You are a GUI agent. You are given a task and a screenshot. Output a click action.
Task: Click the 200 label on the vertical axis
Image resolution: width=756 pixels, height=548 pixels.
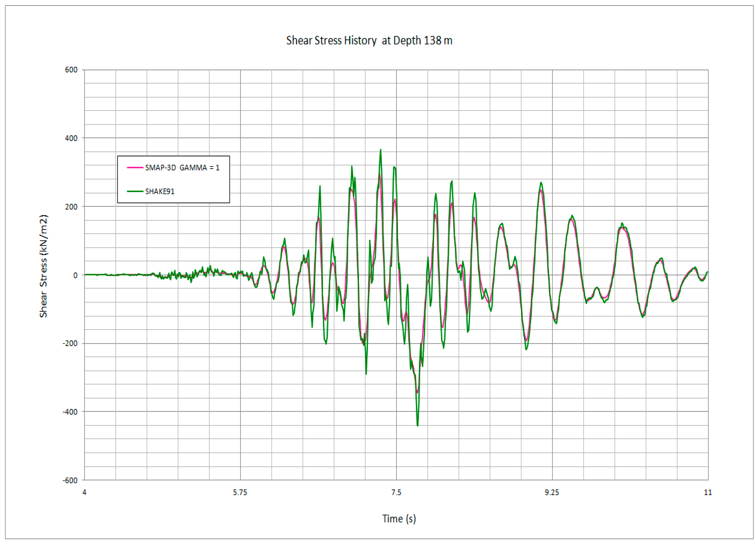pos(71,207)
